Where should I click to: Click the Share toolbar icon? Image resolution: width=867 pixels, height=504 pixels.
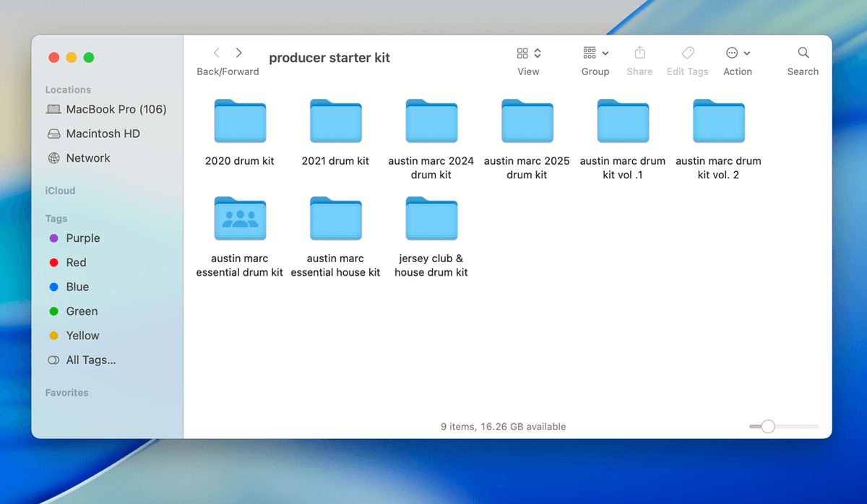(639, 53)
